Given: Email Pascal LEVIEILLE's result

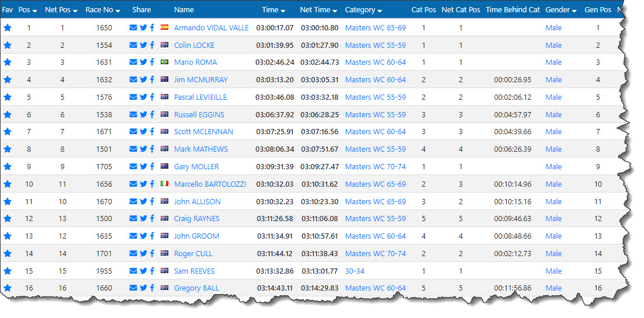Looking at the screenshot, I should pos(133,97).
